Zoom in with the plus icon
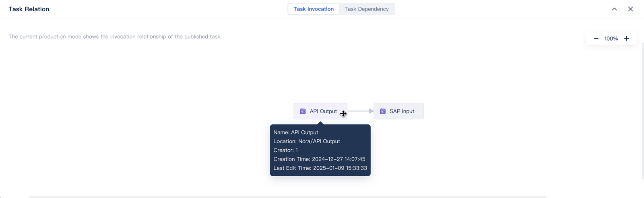Screen dimensions: 644x198 tap(627, 39)
